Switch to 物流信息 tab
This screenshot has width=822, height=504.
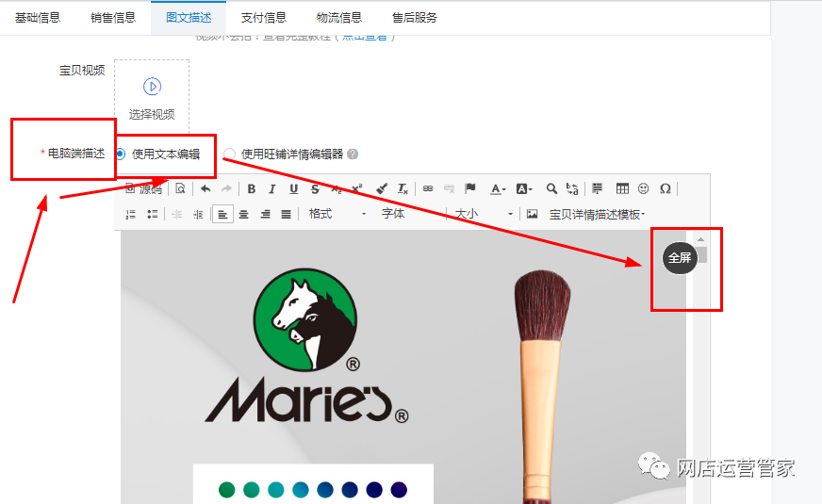339,18
